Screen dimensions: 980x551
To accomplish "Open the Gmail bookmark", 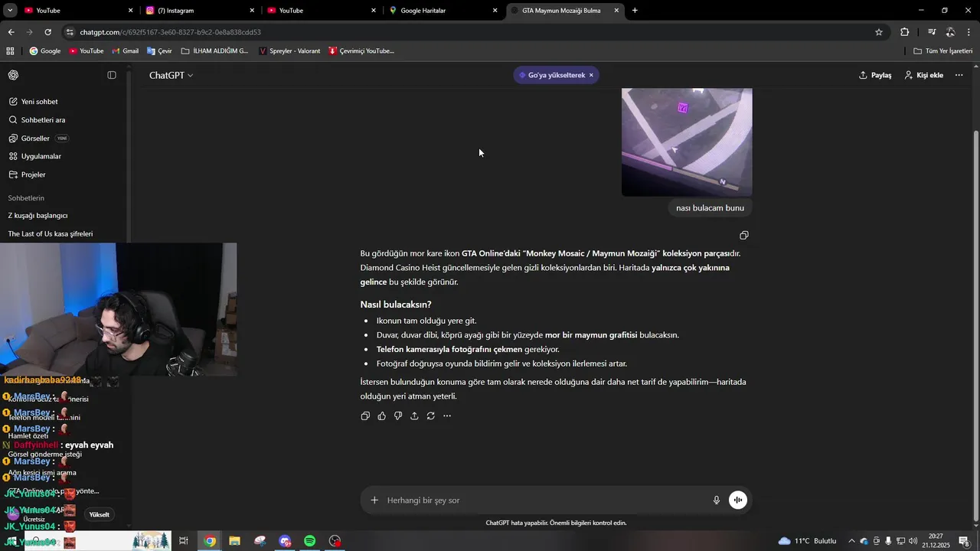I will [x=125, y=51].
